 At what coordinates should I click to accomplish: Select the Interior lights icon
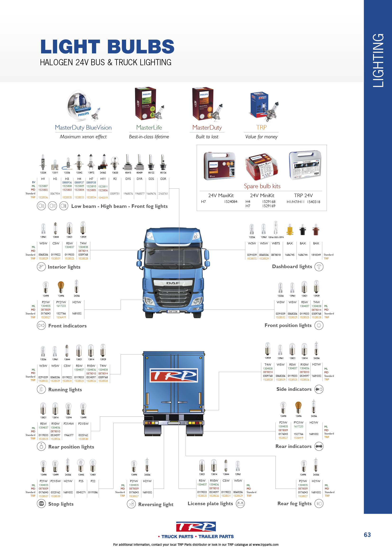pyautogui.click(x=41, y=267)
